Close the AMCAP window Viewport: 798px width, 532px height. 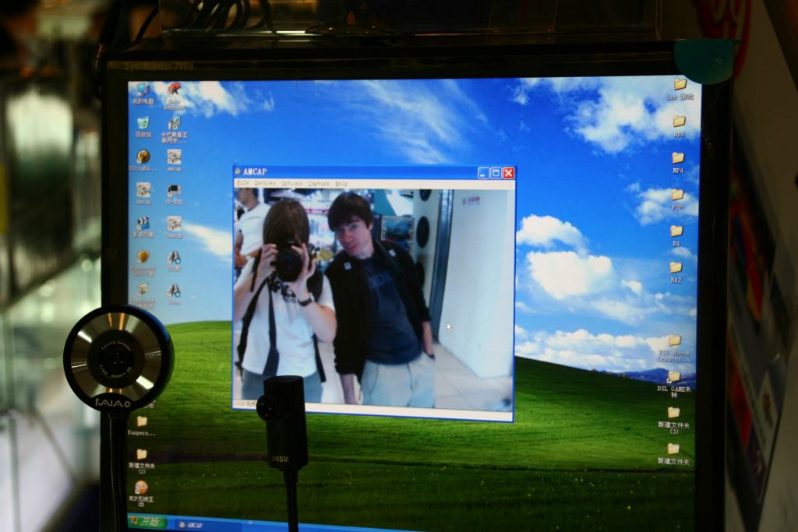508,173
